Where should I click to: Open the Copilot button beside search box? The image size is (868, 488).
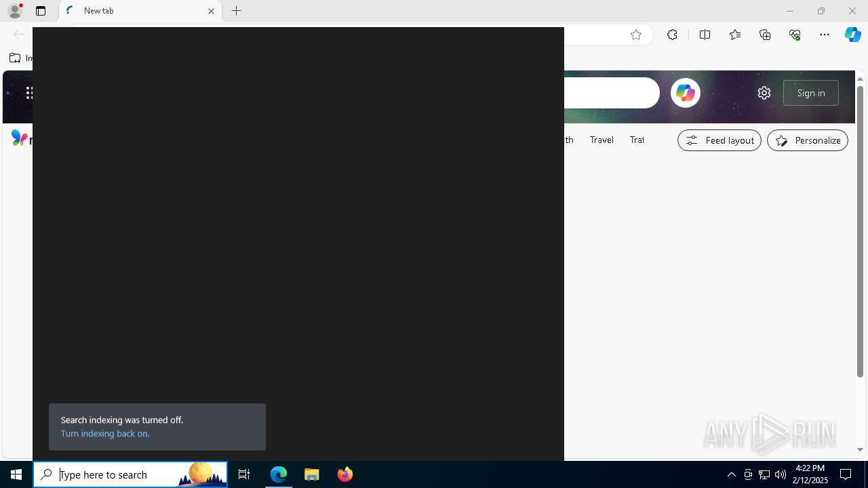(x=685, y=93)
